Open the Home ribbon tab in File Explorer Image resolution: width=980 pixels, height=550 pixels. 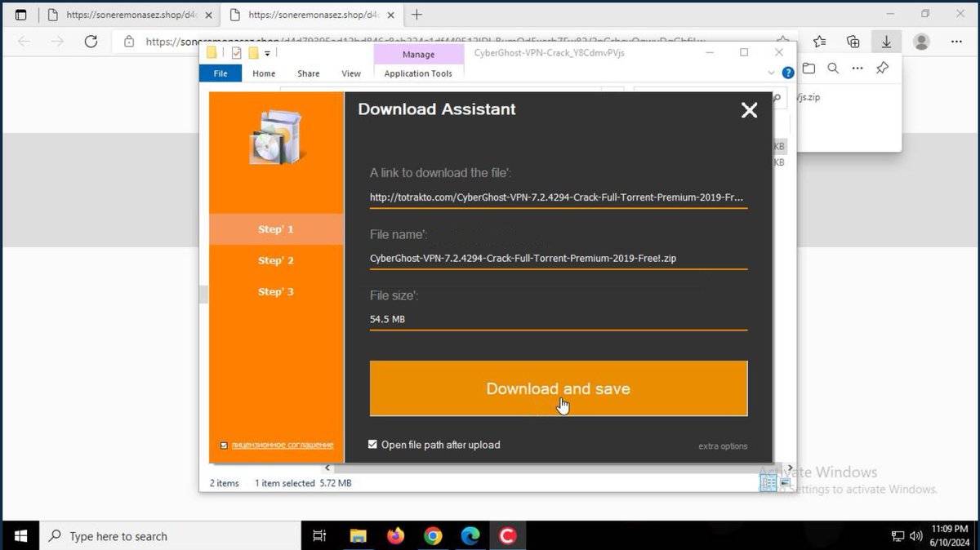264,73
